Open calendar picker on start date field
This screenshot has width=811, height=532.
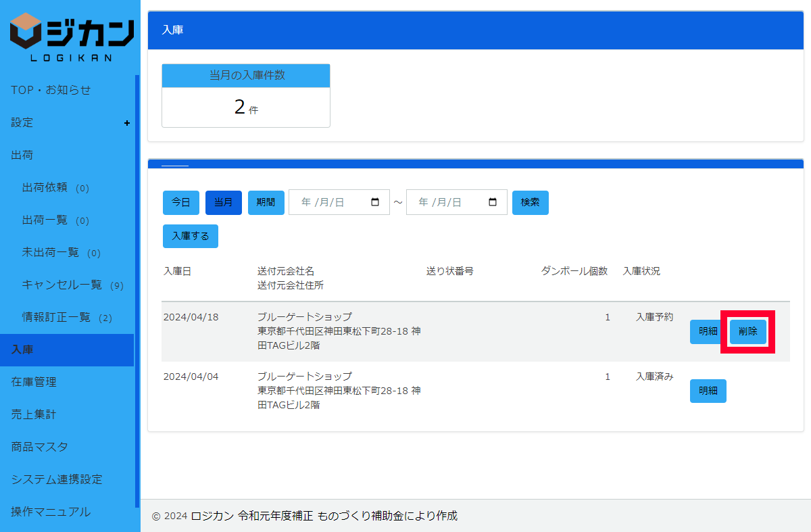pos(376,202)
